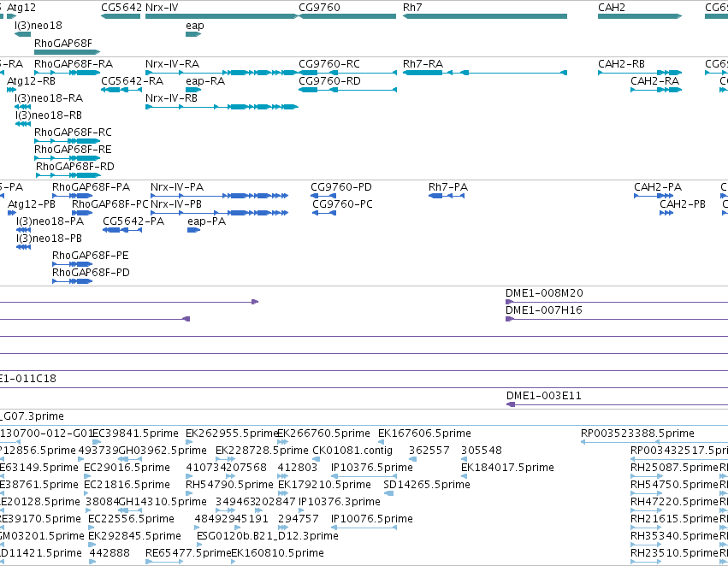This screenshot has width=728, height=566.
Task: Select protein l(3)neo18-PB
Action: [50, 239]
